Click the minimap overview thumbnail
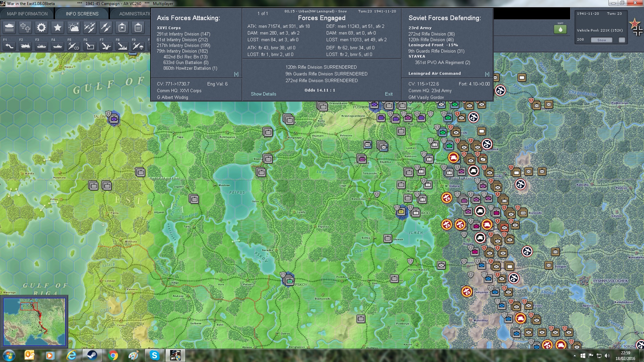 pos(34,322)
